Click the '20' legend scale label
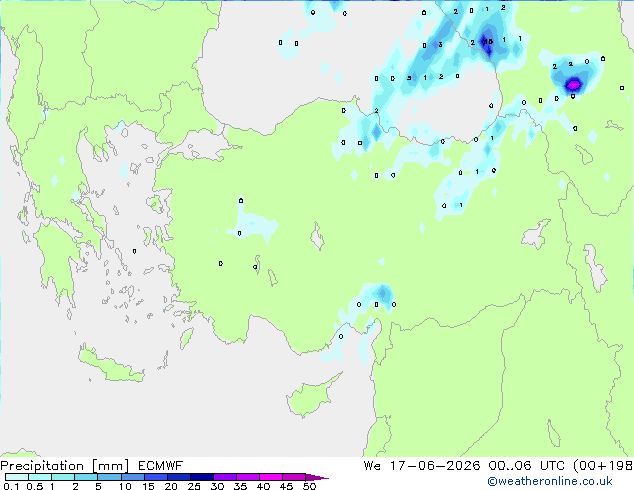Screen dimensions: 634x490 (x=171, y=486)
